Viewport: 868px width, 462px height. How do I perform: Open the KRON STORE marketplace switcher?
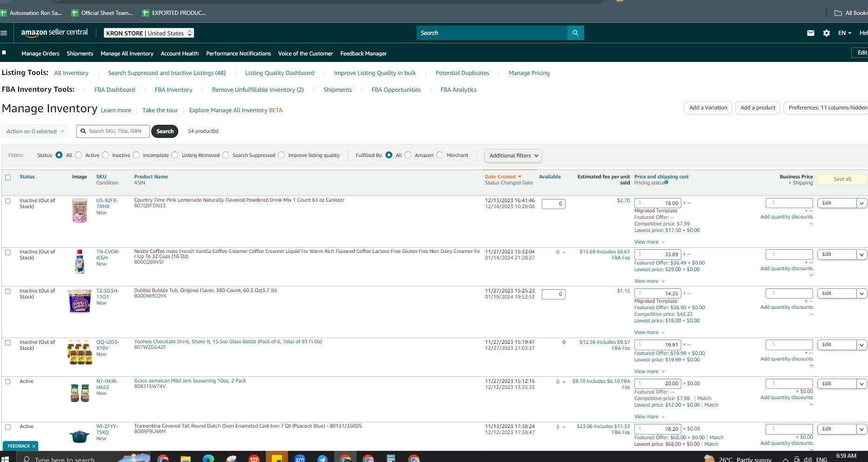point(149,33)
